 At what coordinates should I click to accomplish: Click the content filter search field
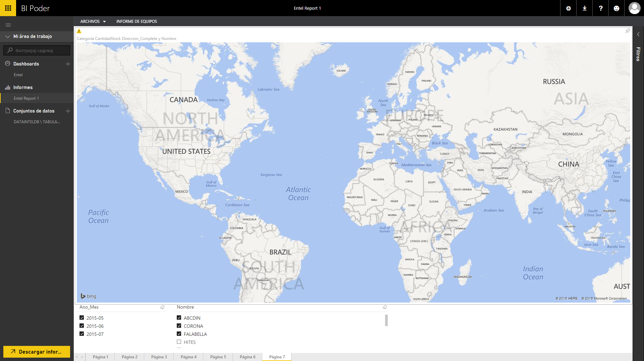[37, 50]
